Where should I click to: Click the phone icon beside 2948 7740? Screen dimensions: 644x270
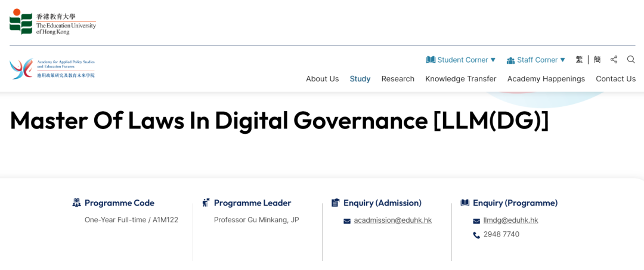pos(476,235)
